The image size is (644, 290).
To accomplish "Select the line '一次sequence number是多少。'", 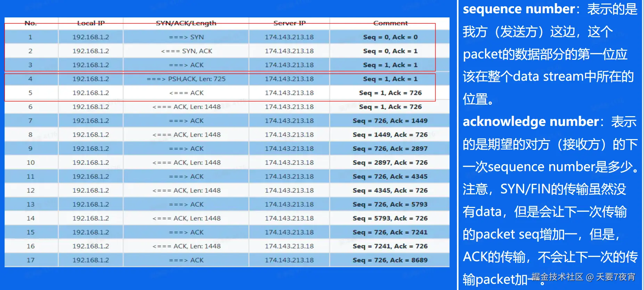I will click(551, 167).
